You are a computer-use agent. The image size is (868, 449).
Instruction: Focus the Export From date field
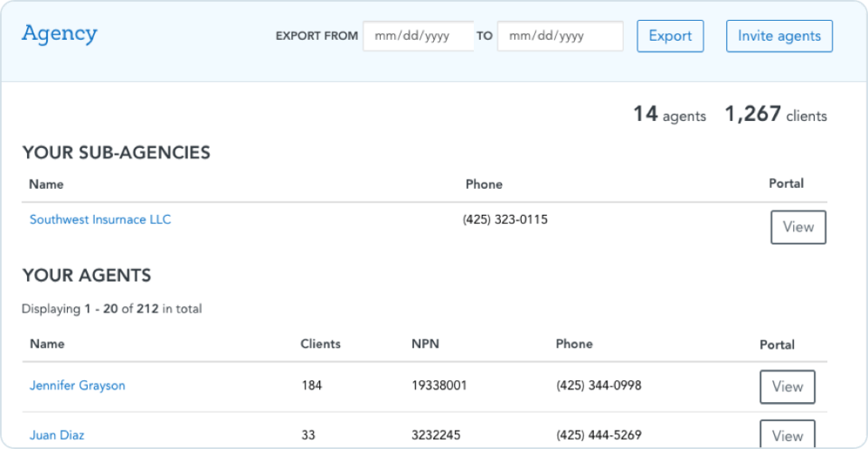tap(418, 36)
